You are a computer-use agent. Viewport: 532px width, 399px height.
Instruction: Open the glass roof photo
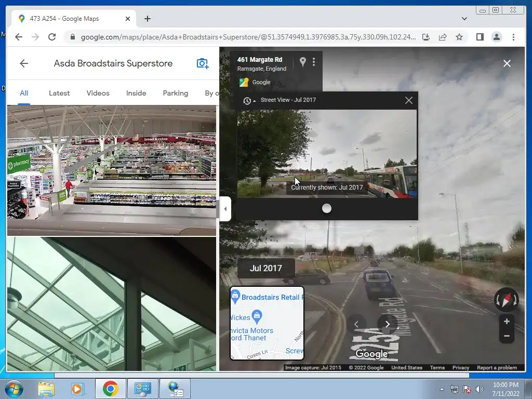[x=112, y=304]
